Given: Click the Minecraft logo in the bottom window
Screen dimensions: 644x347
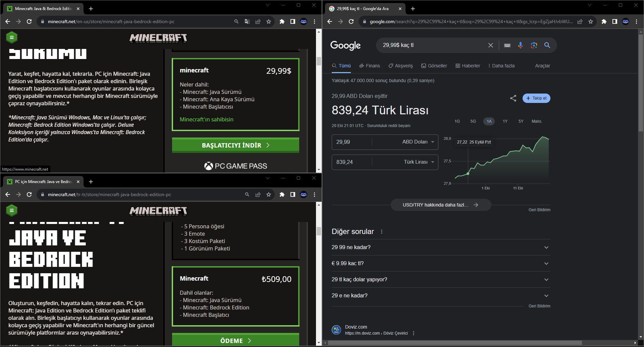Looking at the screenshot, I should [x=158, y=211].
